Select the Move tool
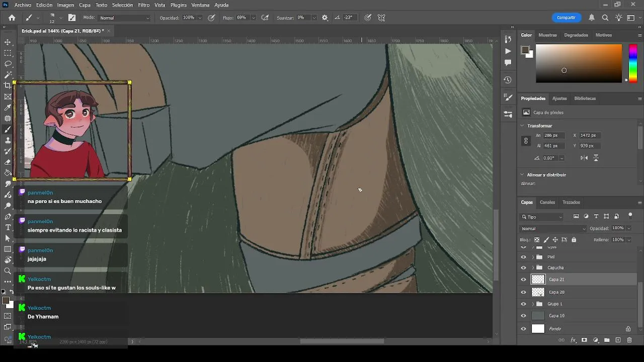This screenshot has width=644, height=362. pos(8,42)
